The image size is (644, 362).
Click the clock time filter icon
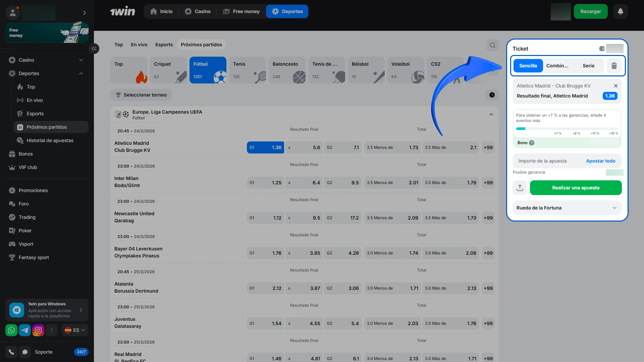coord(492,95)
